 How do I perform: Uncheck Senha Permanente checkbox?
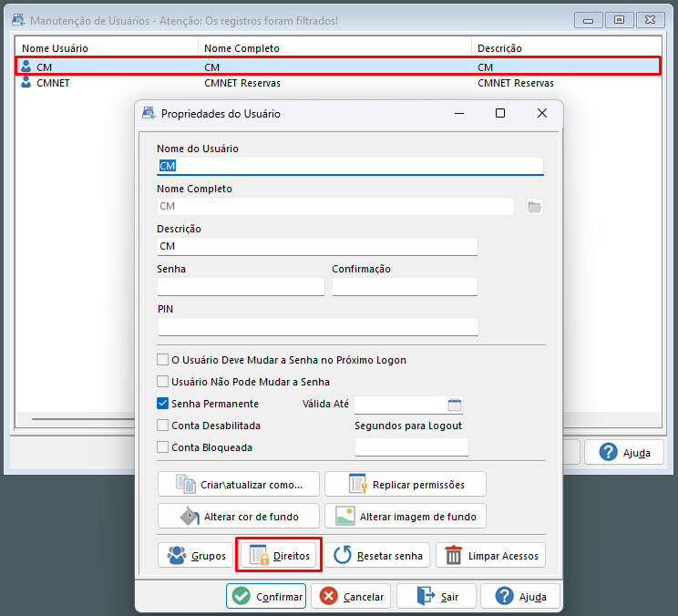(162, 404)
